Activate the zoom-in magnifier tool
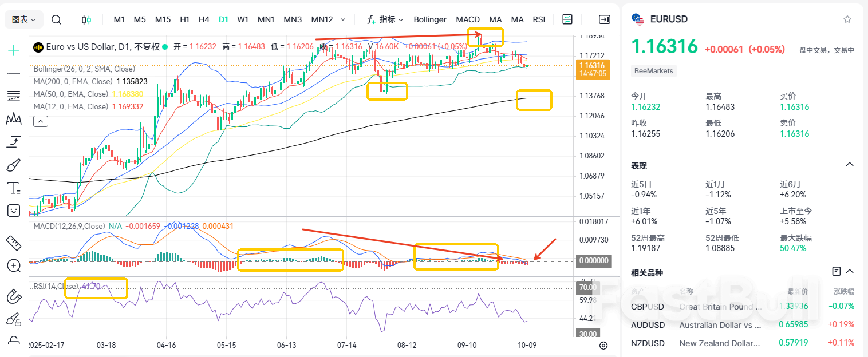The image size is (868, 357). 13,265
